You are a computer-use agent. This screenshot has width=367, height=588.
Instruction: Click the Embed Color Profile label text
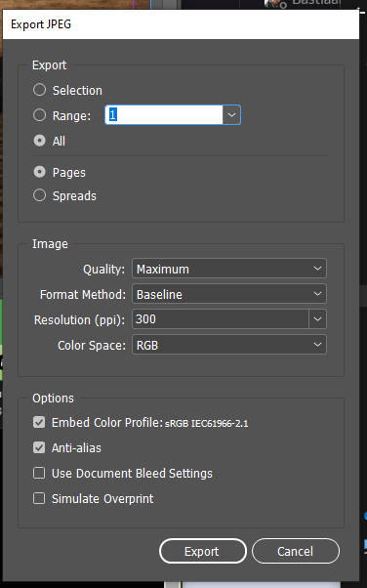click(x=106, y=423)
